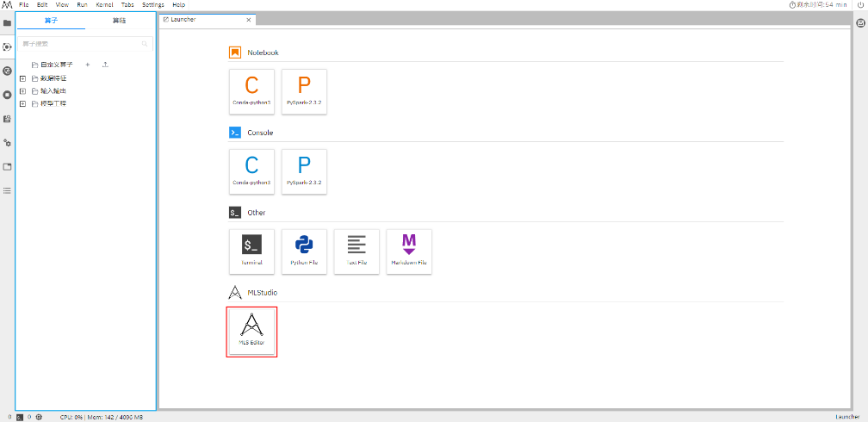This screenshot has height=422, width=868.
Task: Click the search magnifier icon in 算子搜索
Action: 145,44
